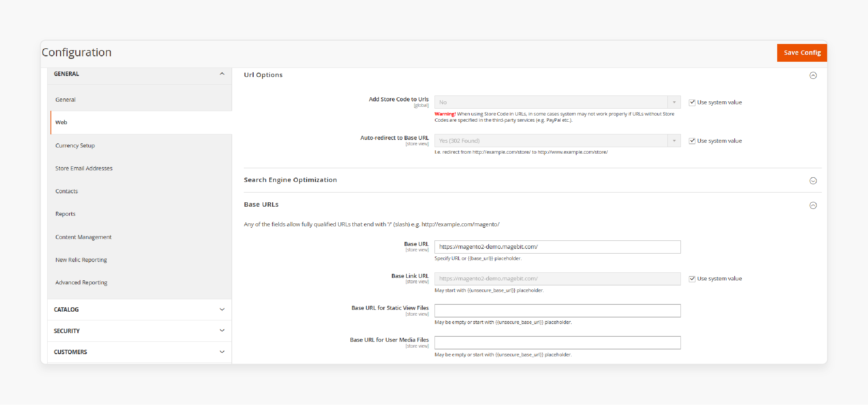The height and width of the screenshot is (405, 868).
Task: Toggle Use system value for Base Link URL
Action: 692,279
